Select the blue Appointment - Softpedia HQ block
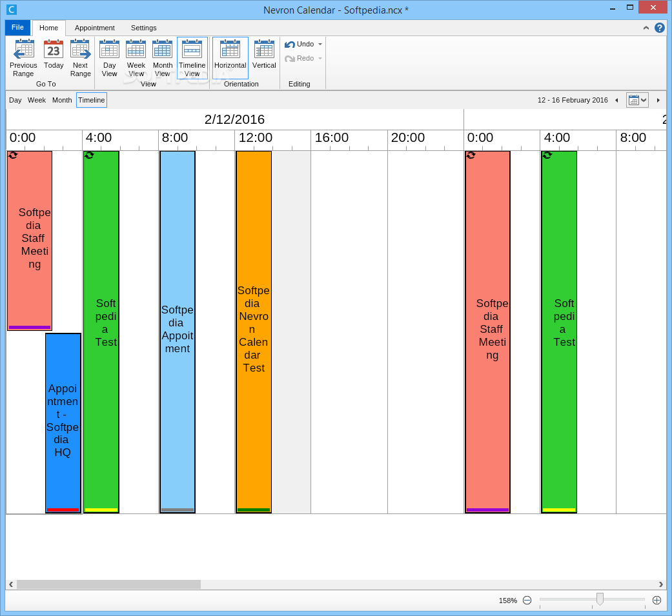672x616 pixels. pyautogui.click(x=63, y=422)
